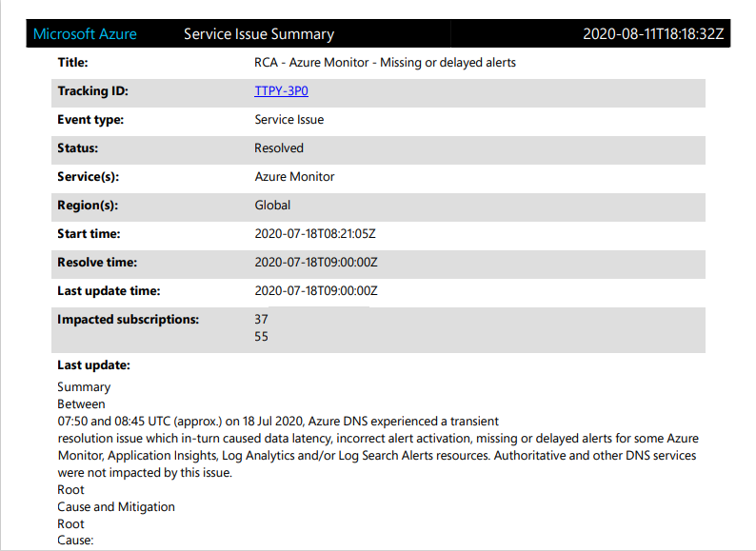Select the Resolved status value
Screen dimensions: 756x551
coord(279,148)
